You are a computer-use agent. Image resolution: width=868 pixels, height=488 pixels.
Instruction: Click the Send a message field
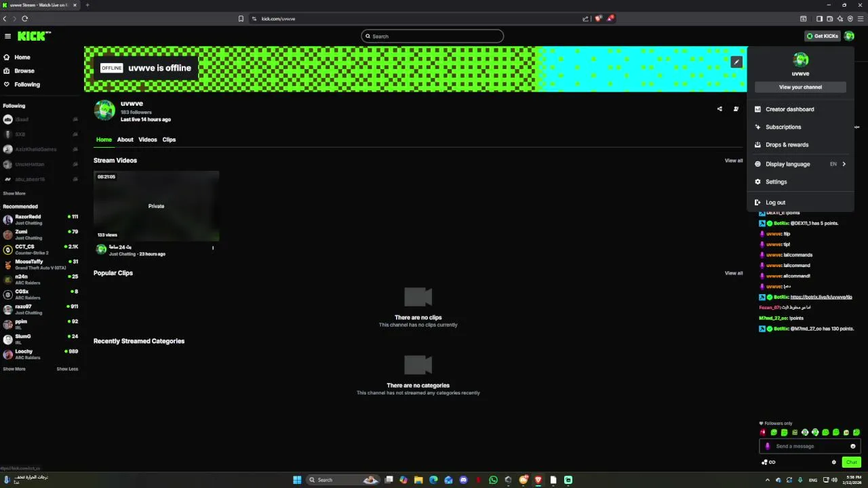point(810,446)
